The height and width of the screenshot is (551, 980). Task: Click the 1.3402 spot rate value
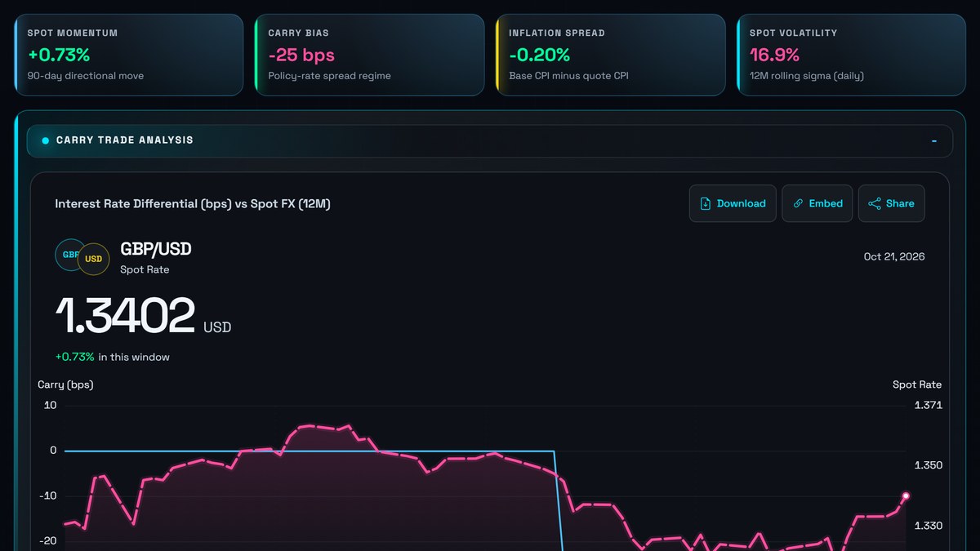pos(125,316)
